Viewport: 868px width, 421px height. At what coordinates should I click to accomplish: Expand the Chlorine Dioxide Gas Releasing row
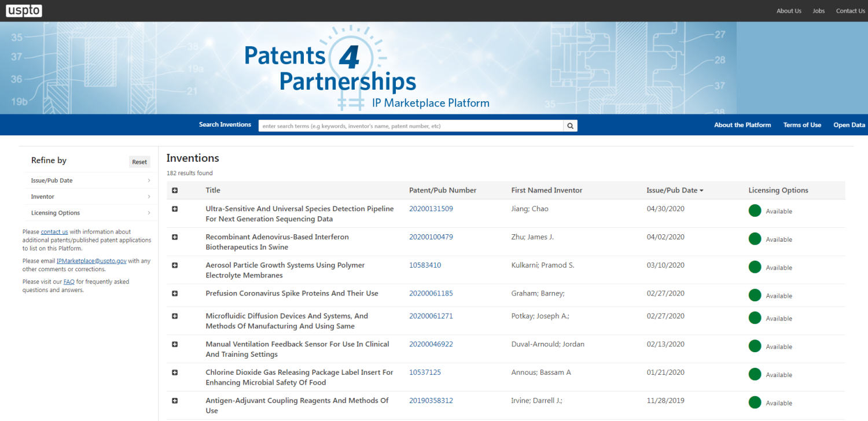175,372
